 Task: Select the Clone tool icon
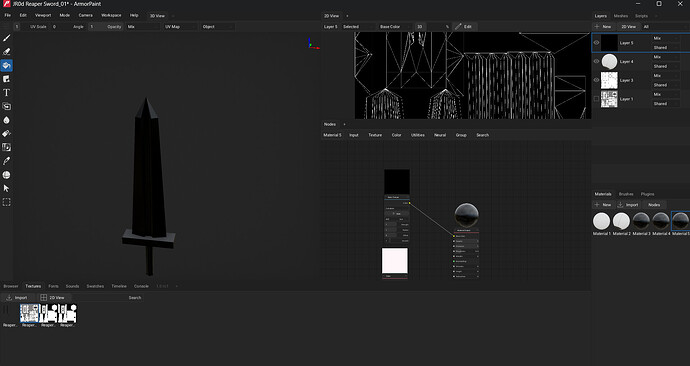(6, 106)
